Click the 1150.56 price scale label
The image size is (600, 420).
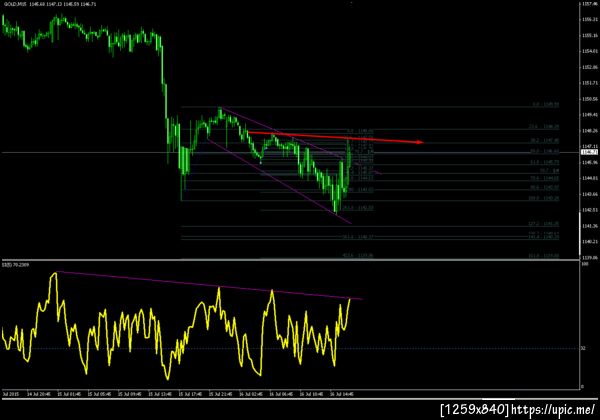point(590,99)
